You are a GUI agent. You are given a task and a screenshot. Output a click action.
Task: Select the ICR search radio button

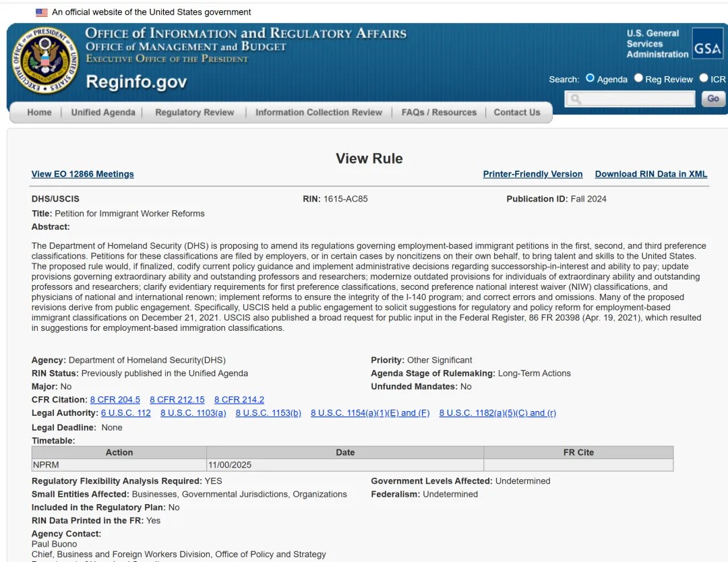[x=703, y=78]
